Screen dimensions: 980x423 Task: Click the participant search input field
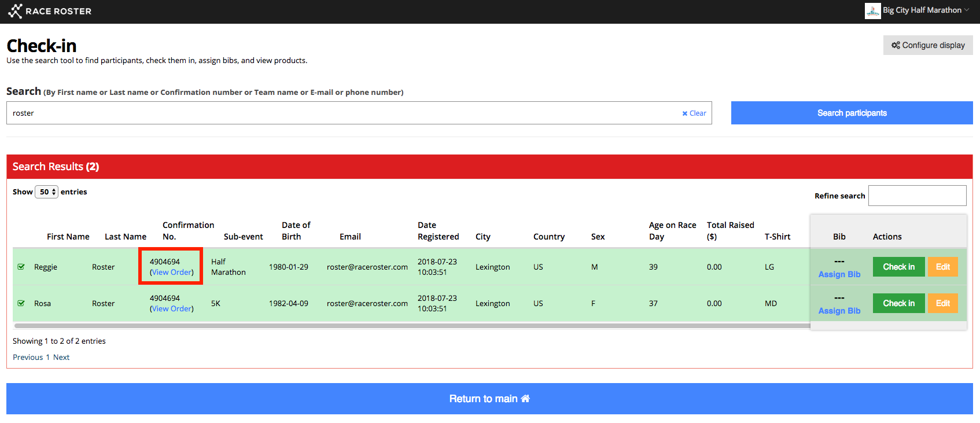pyautogui.click(x=341, y=113)
